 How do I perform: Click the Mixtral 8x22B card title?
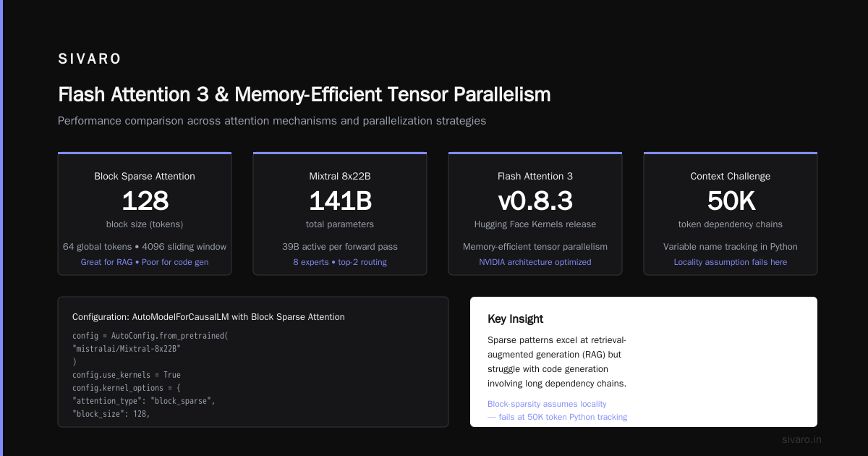click(340, 176)
